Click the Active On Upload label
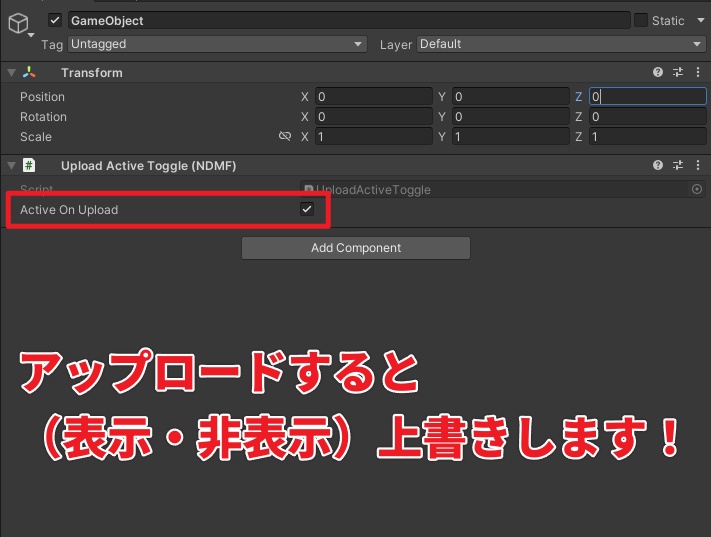This screenshot has height=537, width=711. coord(69,210)
